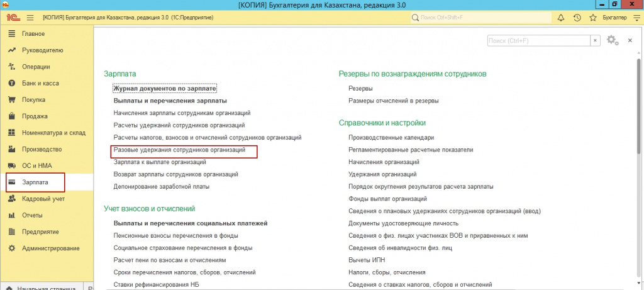Open Выплаты и перечисления зарплаты
The height and width of the screenshot is (290, 644).
[170, 101]
